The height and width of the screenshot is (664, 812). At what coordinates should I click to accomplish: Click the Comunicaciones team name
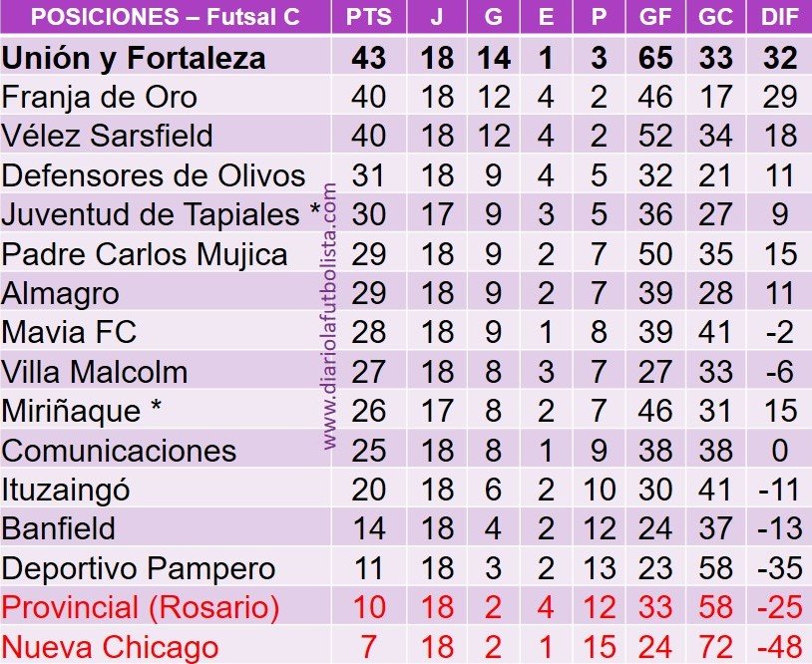pyautogui.click(x=119, y=451)
